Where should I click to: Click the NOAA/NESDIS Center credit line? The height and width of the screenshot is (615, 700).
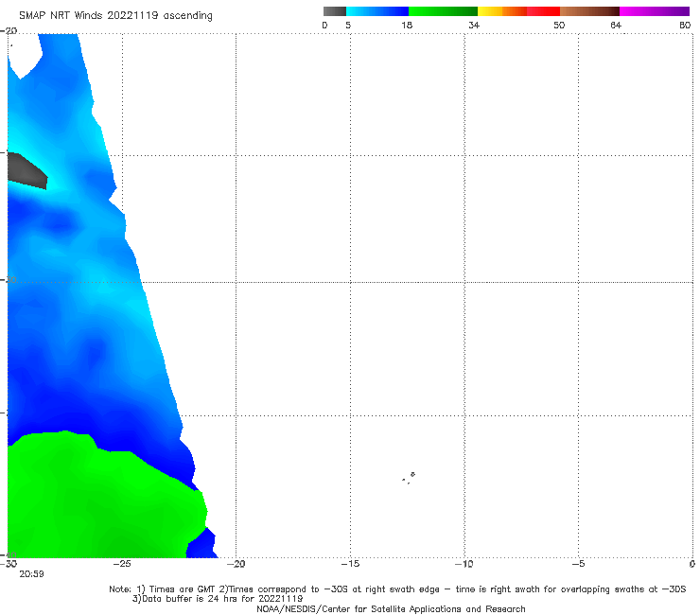coord(391,609)
